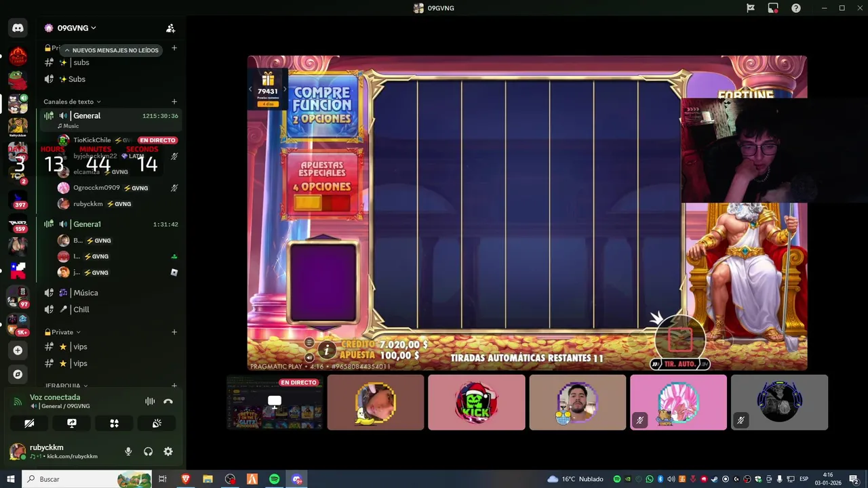Image resolution: width=868 pixels, height=488 pixels.
Task: Click the invite people icon beside 09GVNG
Action: (170, 28)
